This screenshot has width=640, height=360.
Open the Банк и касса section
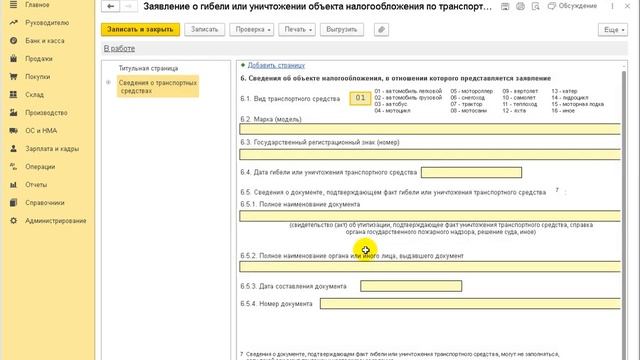44,41
